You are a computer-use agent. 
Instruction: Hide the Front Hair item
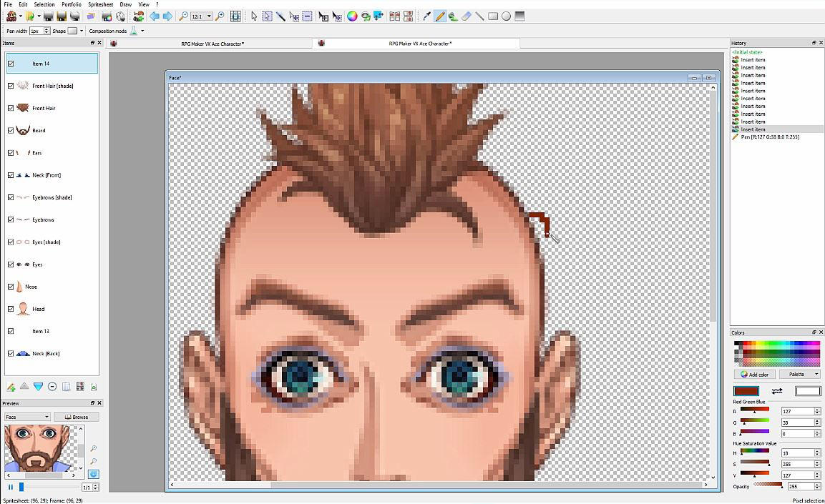[10, 108]
